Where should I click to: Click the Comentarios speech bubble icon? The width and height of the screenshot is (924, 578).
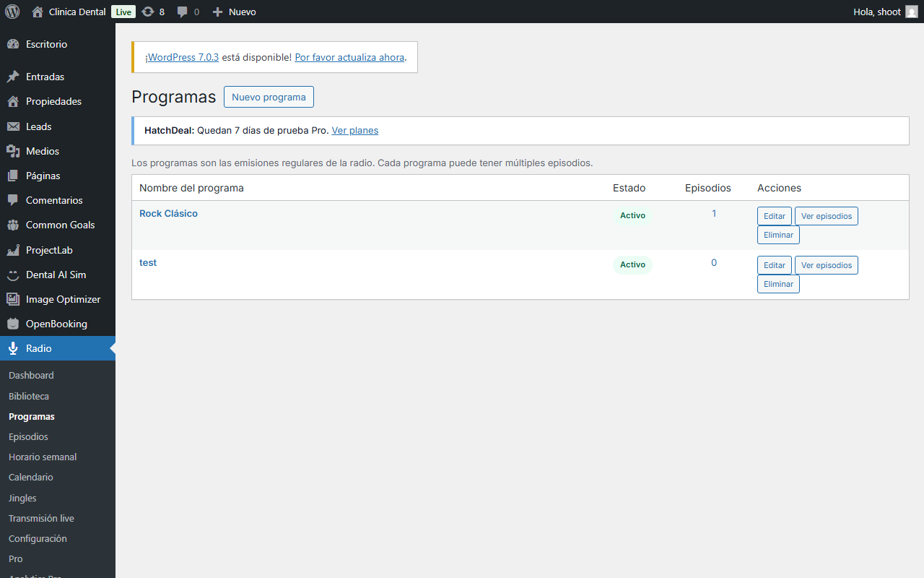tap(13, 200)
